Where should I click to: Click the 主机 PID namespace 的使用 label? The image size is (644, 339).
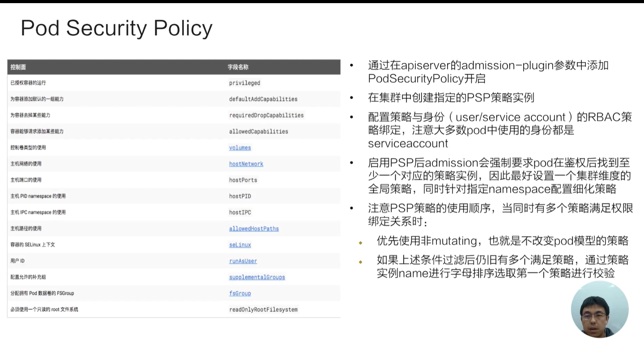coord(38,196)
